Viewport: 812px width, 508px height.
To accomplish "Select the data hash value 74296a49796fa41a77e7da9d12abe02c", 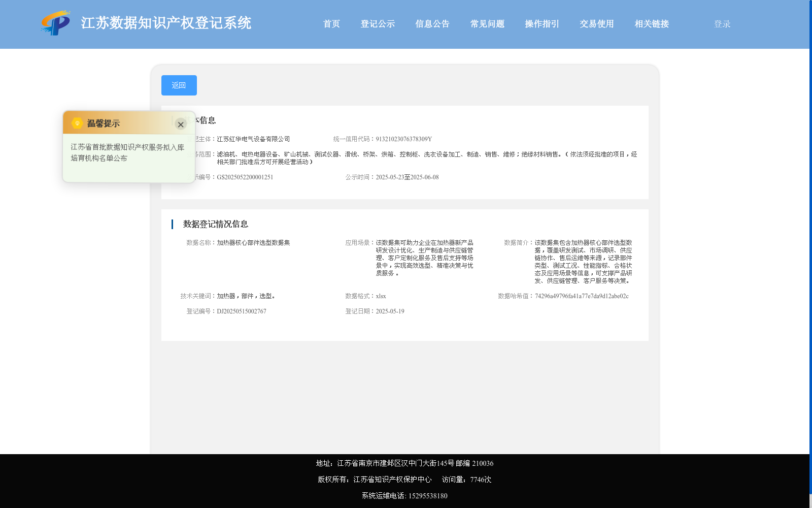I will (582, 296).
